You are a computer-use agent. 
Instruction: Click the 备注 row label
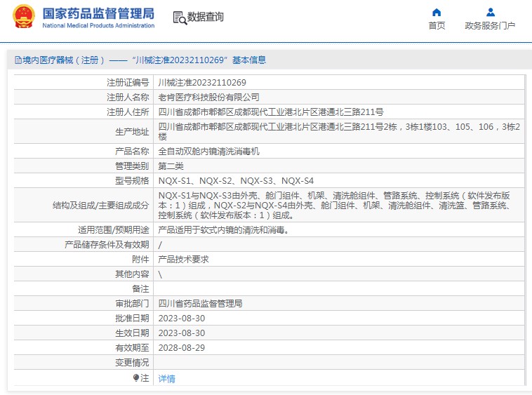click(140, 289)
